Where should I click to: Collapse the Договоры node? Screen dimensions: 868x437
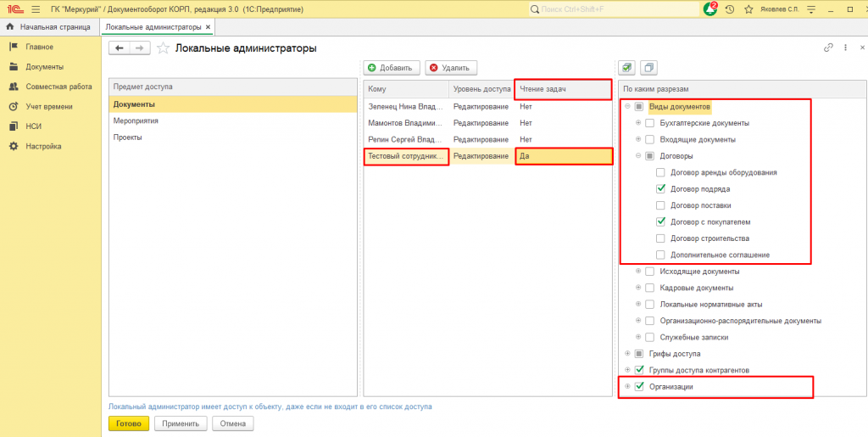[x=638, y=156]
